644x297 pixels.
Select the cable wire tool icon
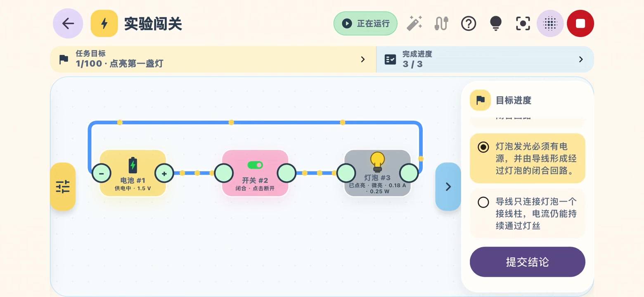[x=441, y=24]
